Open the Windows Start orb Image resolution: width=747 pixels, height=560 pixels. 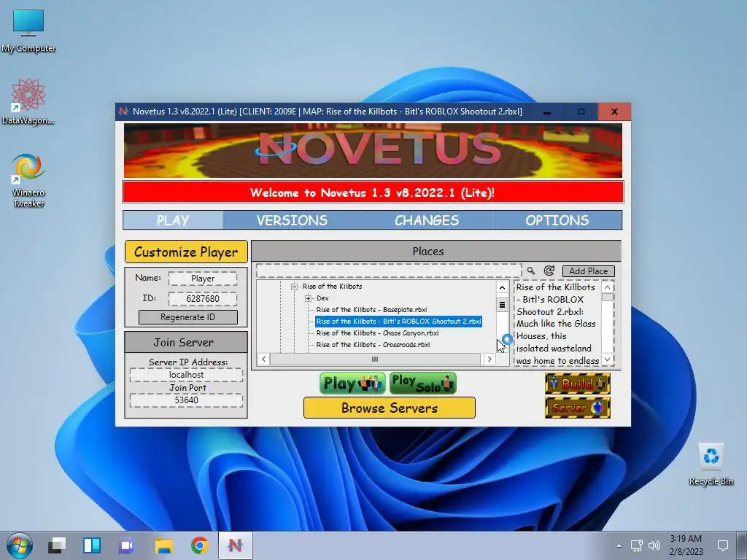point(20,545)
